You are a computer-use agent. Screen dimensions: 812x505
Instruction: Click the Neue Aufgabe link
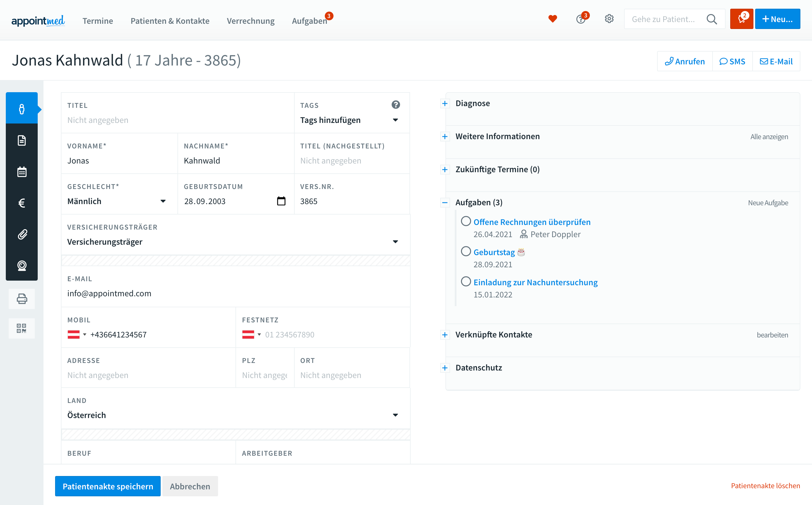(768, 203)
